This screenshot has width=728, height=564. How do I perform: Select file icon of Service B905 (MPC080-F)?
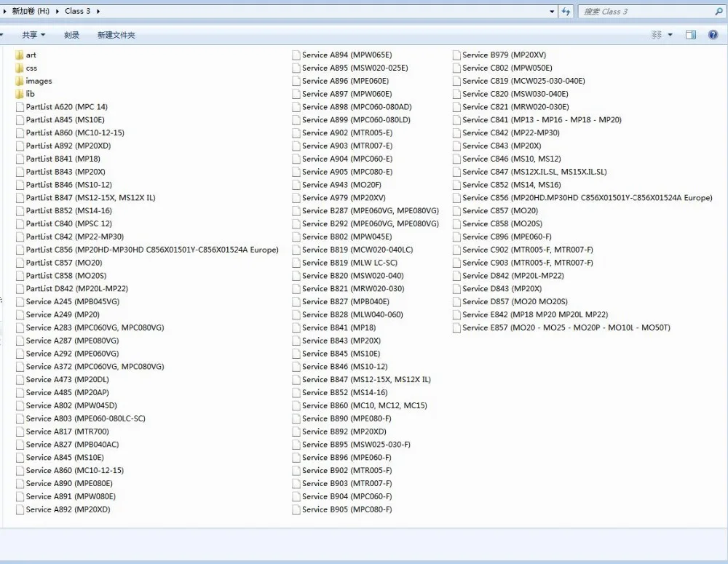296,509
